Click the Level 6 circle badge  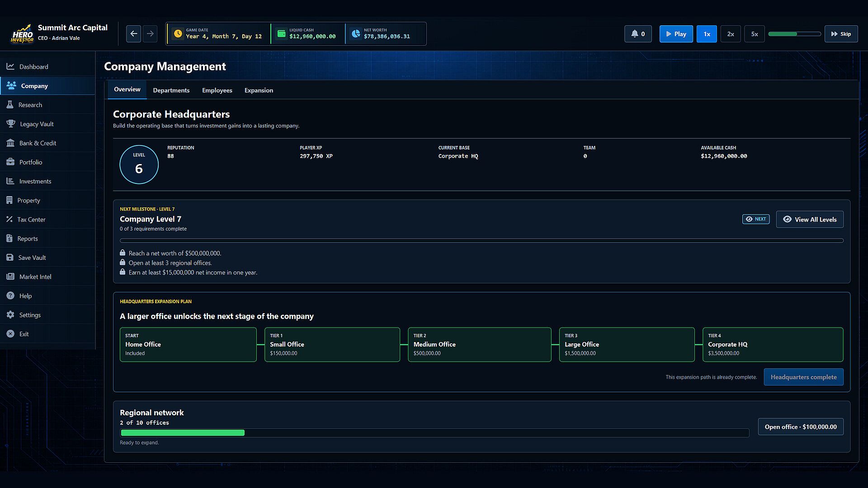click(x=139, y=164)
